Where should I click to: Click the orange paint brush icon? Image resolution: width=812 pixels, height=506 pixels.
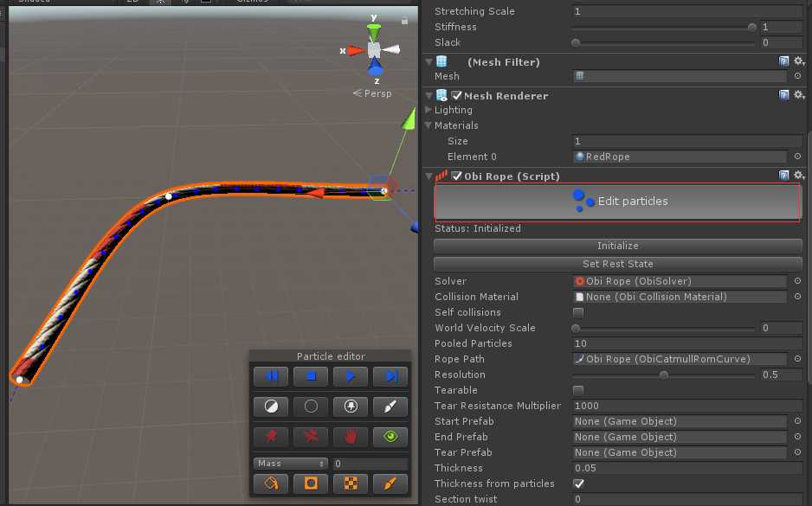(390, 484)
